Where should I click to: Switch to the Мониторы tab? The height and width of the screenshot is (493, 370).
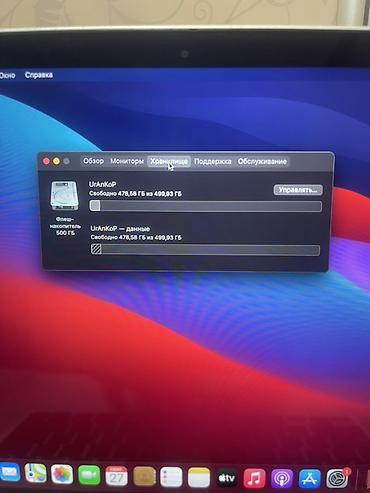(127, 161)
